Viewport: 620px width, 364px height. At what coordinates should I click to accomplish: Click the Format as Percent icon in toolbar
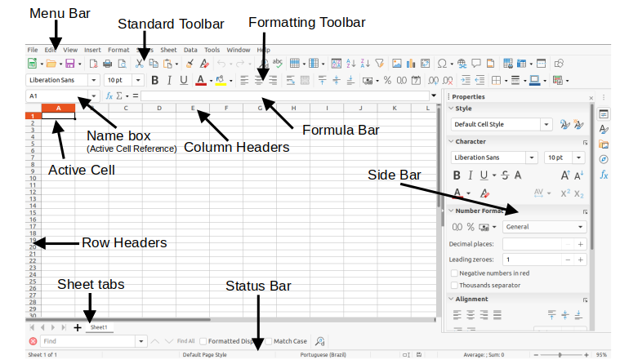point(387,81)
